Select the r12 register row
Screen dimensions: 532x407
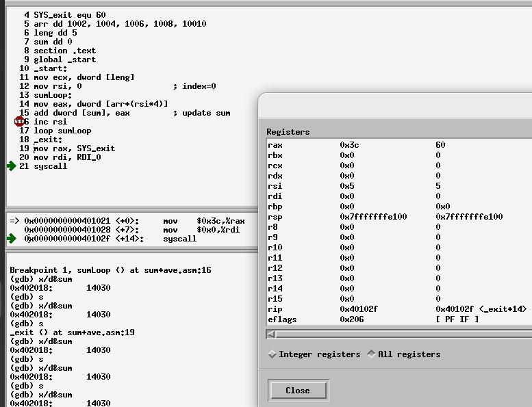click(x=400, y=268)
